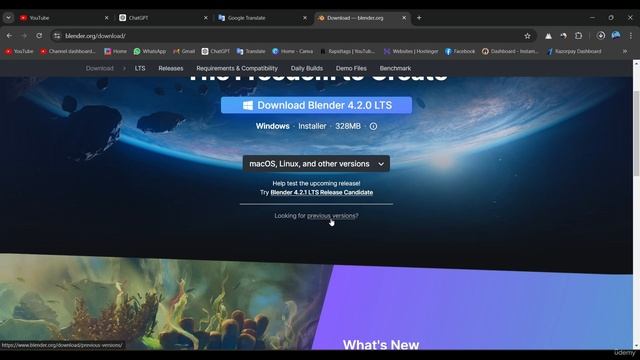
Task: Click Download Blender 4.2.0 LTS button
Action: pos(316,105)
